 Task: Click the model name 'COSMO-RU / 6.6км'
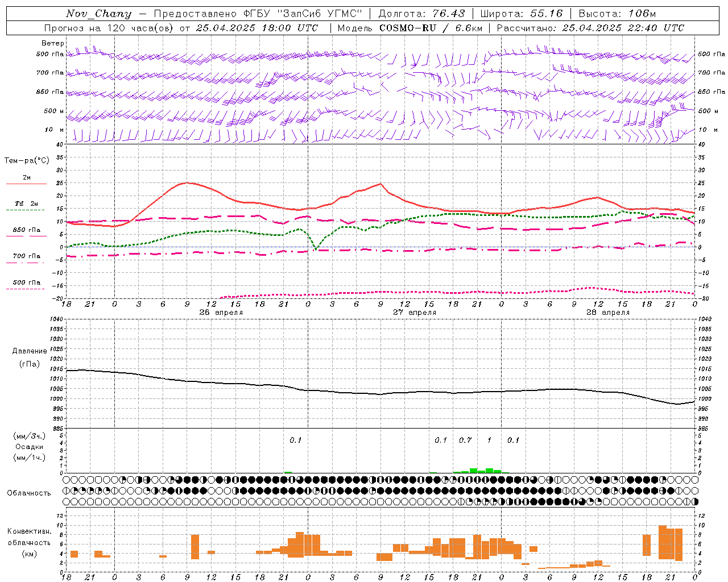tap(432, 28)
